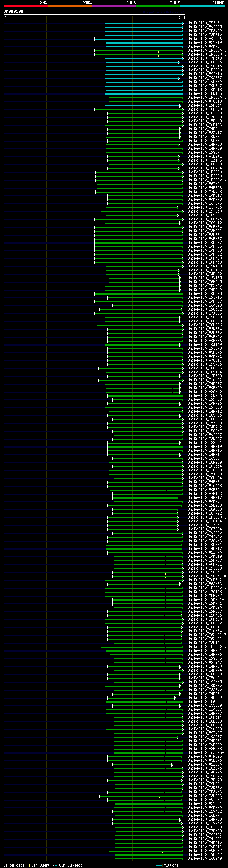Select the UniRef100_B6SH63 label
Viewport: 228px width, 868px height.
pyautogui.click(x=204, y=584)
